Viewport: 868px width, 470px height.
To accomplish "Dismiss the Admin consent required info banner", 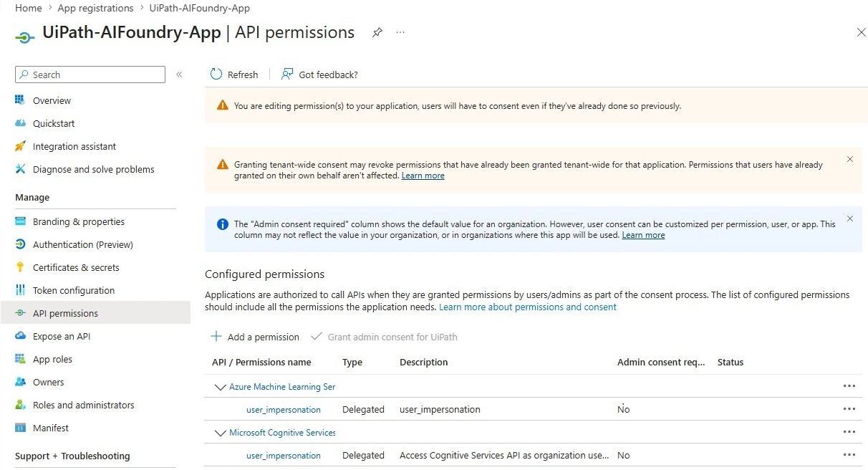I will click(850, 219).
